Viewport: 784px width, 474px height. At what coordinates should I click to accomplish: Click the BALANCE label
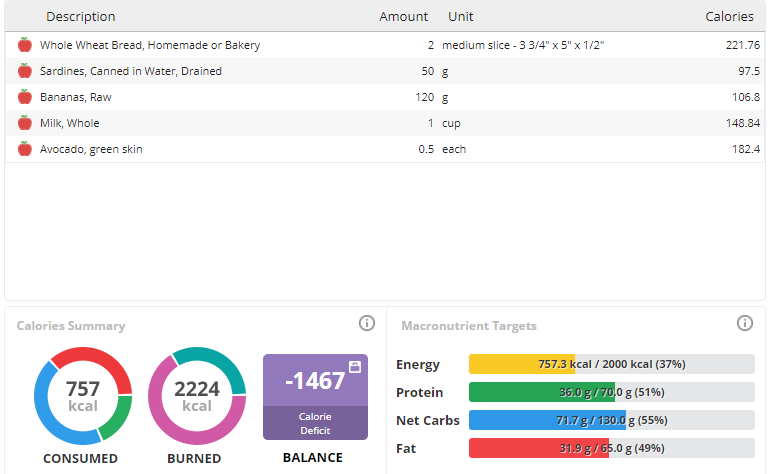pos(313,458)
